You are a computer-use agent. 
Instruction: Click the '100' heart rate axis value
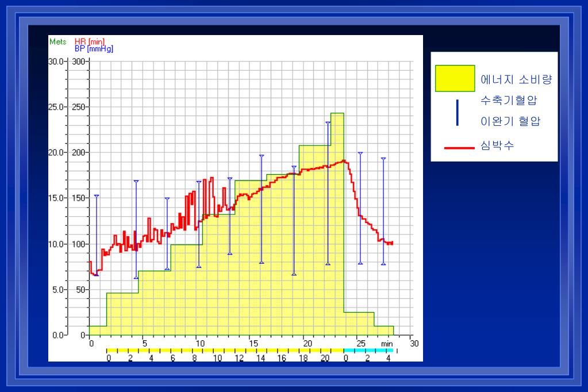pos(78,244)
